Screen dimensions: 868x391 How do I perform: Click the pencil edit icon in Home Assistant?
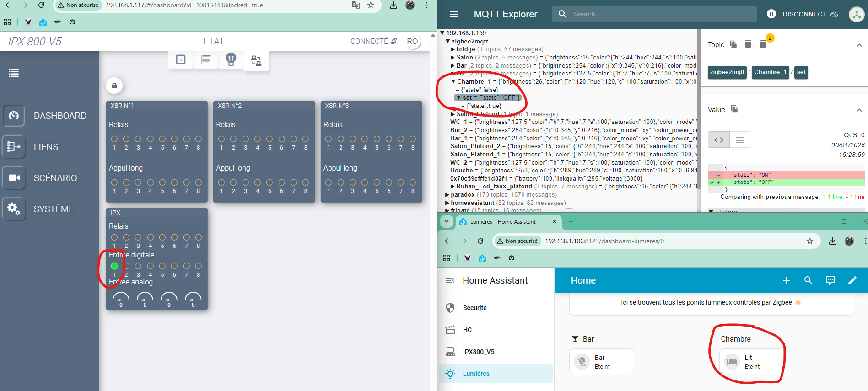pyautogui.click(x=852, y=280)
